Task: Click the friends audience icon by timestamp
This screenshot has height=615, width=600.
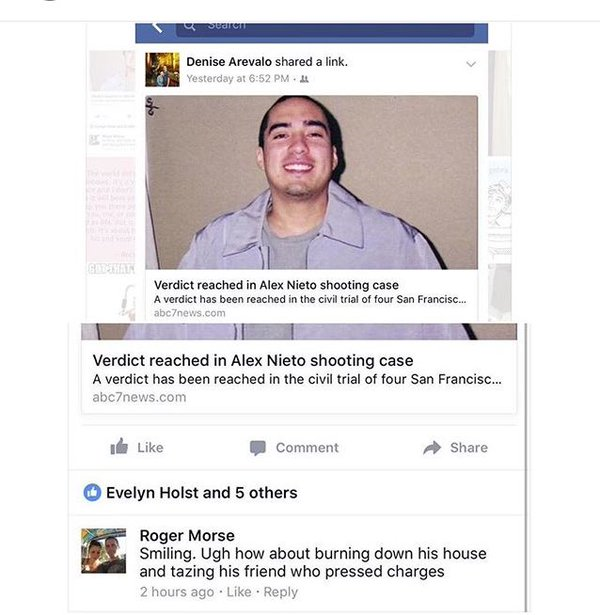Action: click(x=304, y=79)
